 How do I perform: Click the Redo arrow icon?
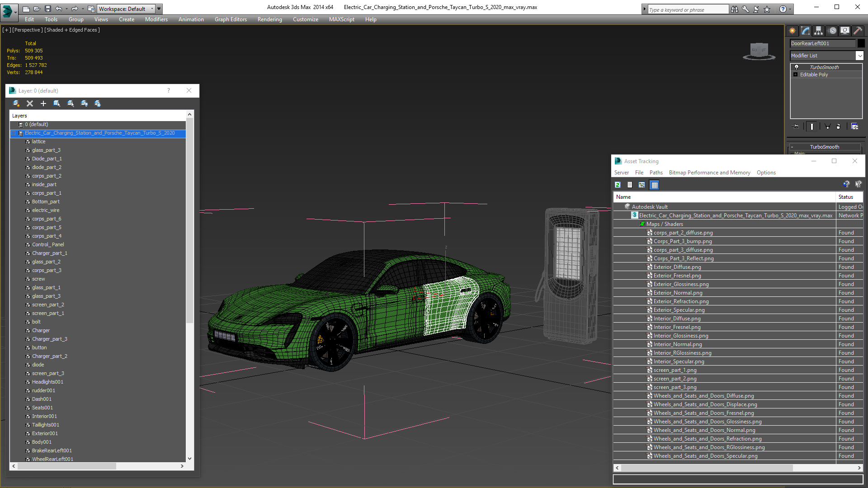tap(74, 9)
